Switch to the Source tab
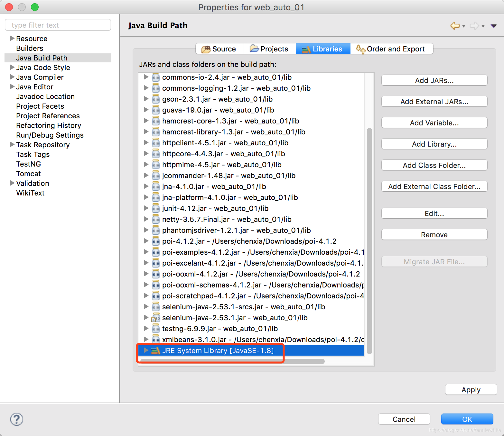This screenshot has height=436, width=504. pos(219,49)
